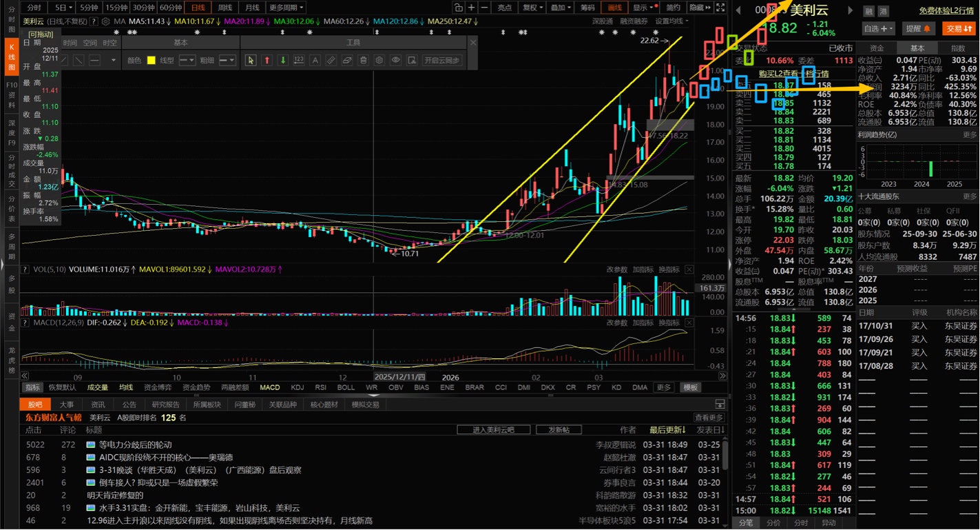Open drawing tool settings gear

pos(379,61)
